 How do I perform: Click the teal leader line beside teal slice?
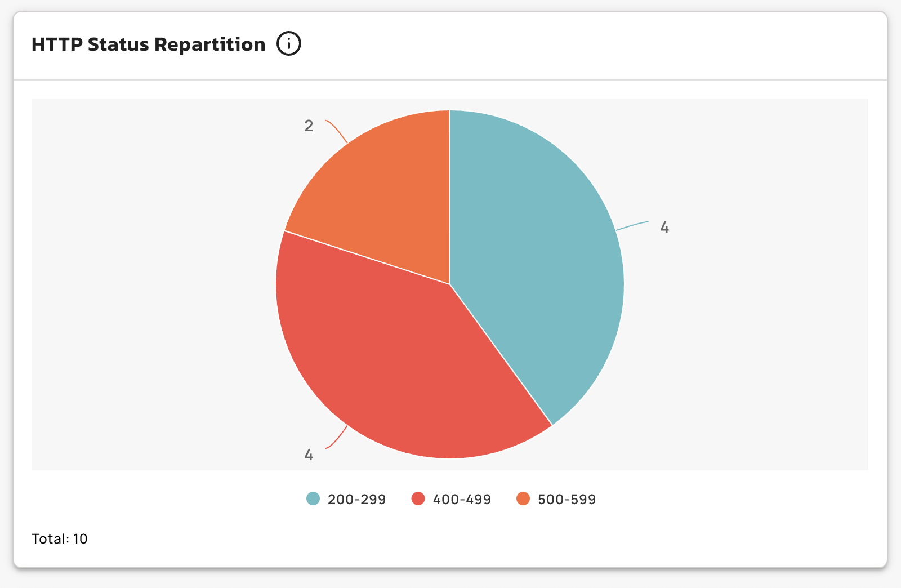[632, 225]
